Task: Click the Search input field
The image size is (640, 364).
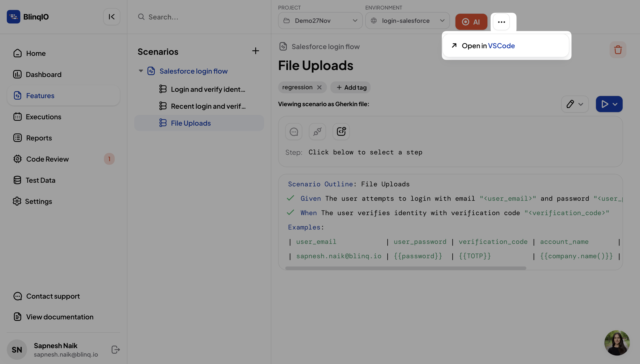Action: coord(200,17)
